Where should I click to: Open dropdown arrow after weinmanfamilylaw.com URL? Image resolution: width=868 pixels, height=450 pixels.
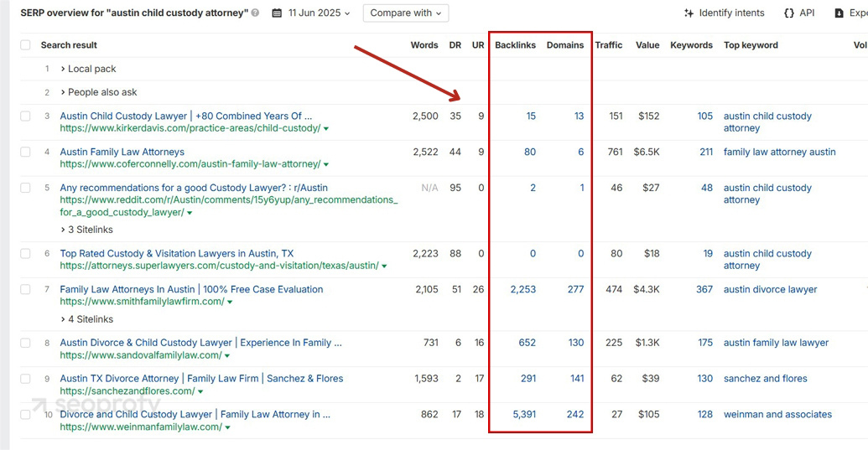pyautogui.click(x=227, y=427)
